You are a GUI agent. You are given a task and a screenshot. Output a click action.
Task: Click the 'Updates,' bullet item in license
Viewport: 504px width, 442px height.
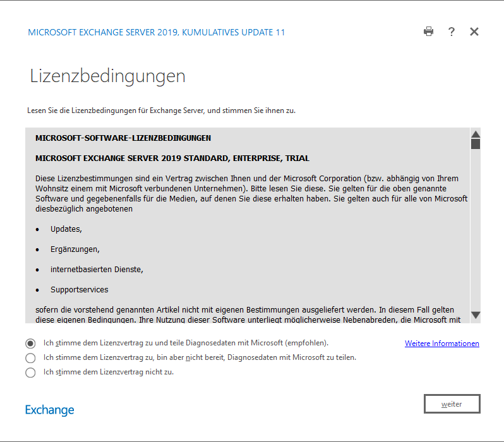66,229
